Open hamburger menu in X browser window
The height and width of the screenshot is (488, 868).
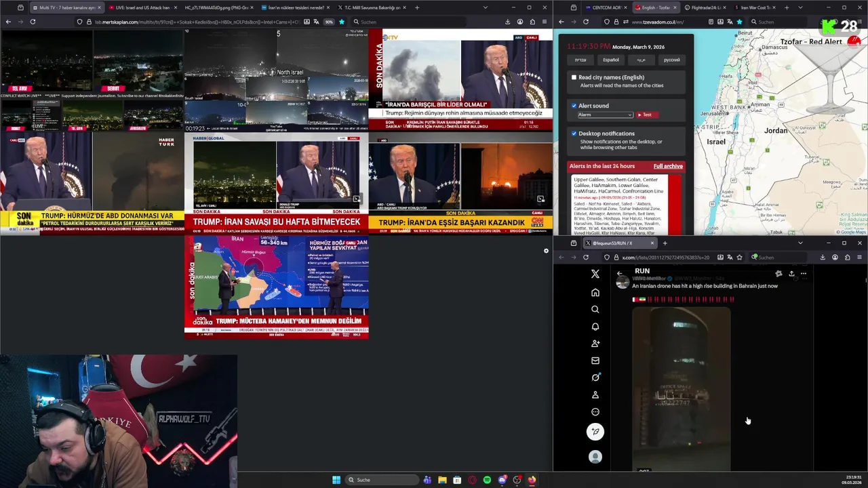(x=859, y=257)
